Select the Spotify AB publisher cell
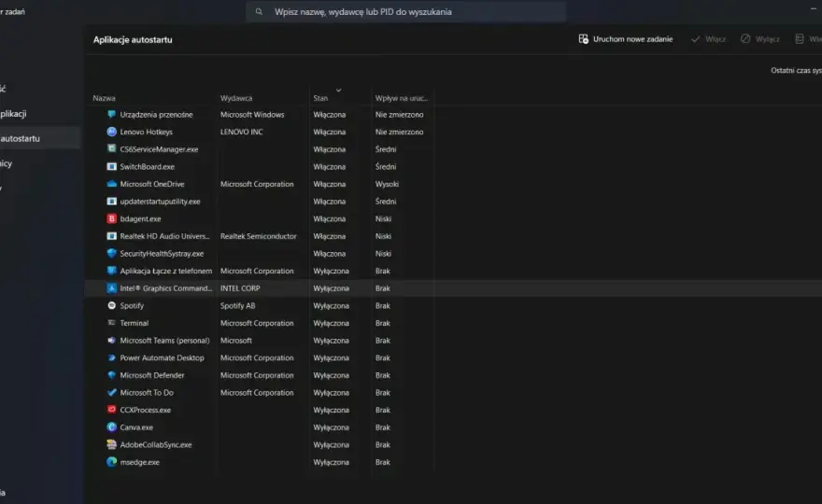This screenshot has height=504, width=822. pos(237,305)
